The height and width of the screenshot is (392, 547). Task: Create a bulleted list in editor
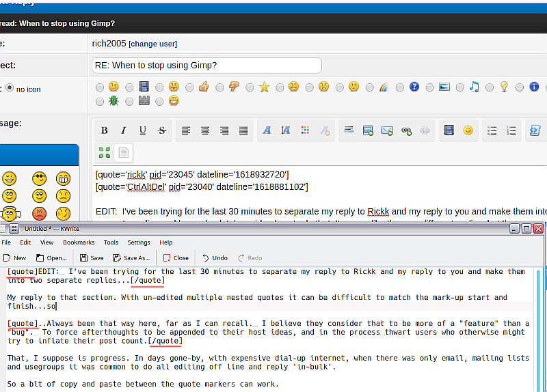click(492, 130)
